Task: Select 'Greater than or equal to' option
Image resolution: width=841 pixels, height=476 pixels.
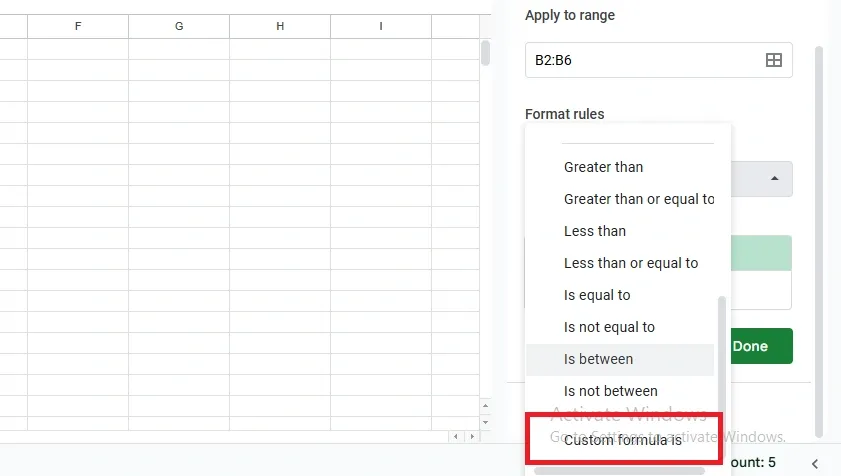Action: point(638,199)
